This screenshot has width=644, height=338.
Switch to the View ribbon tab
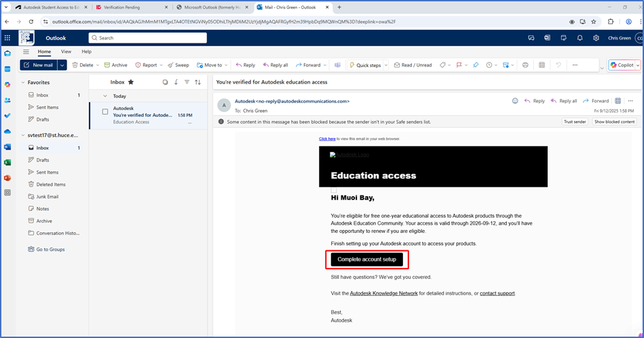(66, 52)
